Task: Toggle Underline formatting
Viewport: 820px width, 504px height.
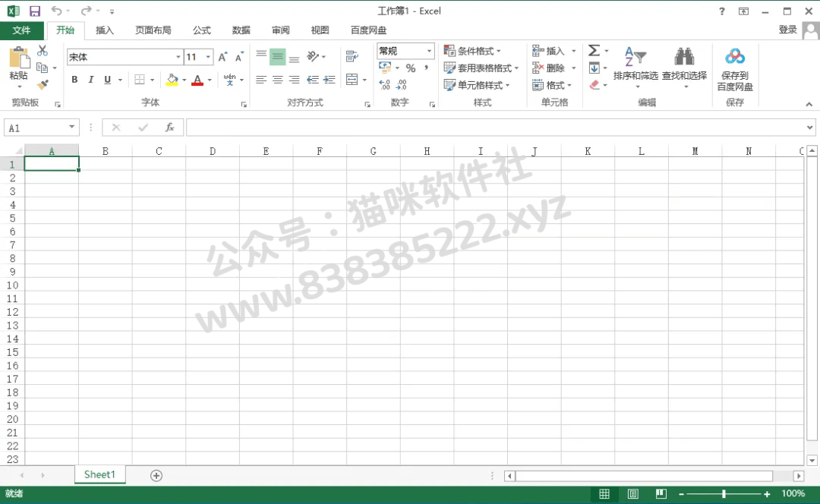Action: [107, 80]
